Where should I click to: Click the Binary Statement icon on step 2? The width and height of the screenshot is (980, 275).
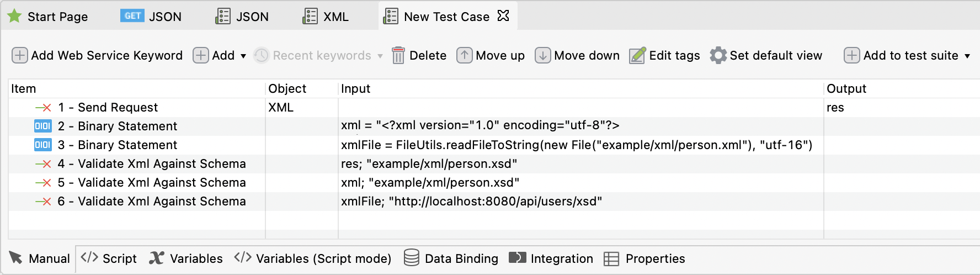[x=42, y=126]
